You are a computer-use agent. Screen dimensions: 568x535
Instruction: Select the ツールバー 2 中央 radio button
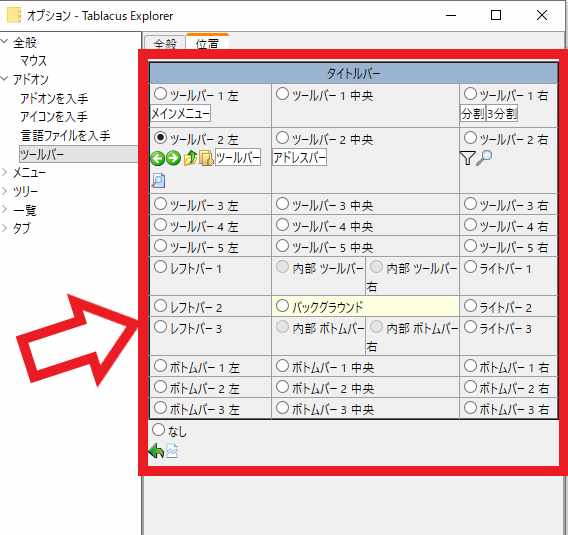click(282, 138)
